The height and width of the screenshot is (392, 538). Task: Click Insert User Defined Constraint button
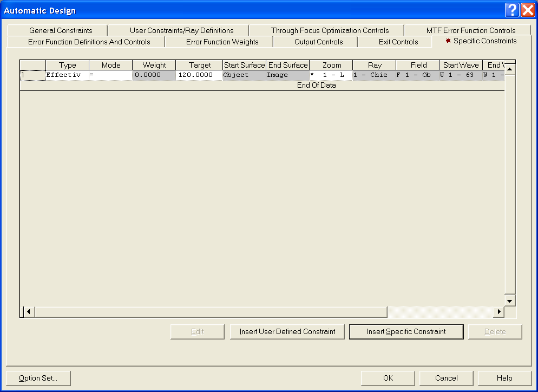287,331
